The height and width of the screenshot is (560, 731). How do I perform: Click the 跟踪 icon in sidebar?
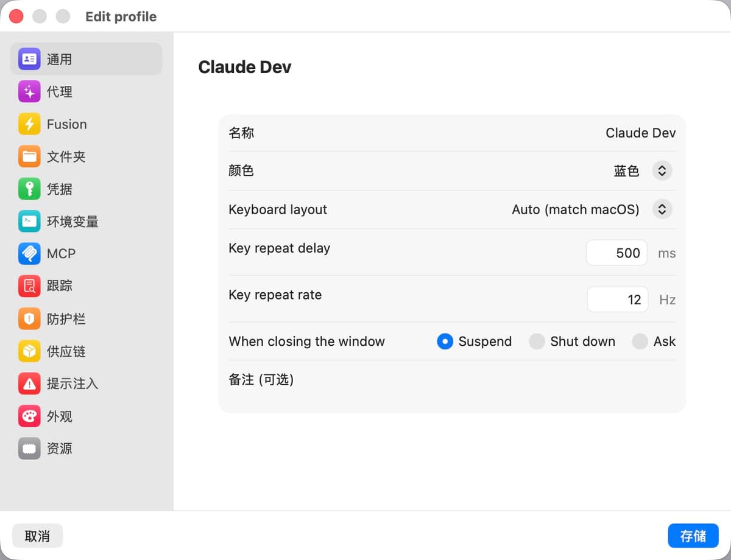coord(29,286)
